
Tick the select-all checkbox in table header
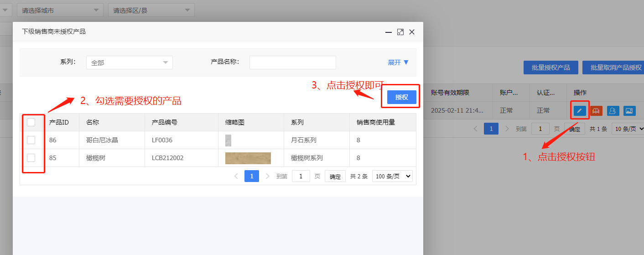click(x=31, y=122)
